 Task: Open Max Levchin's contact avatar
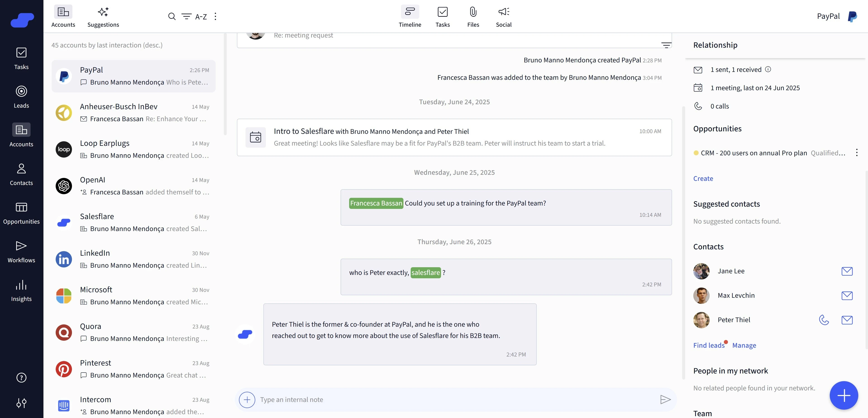coord(701,295)
